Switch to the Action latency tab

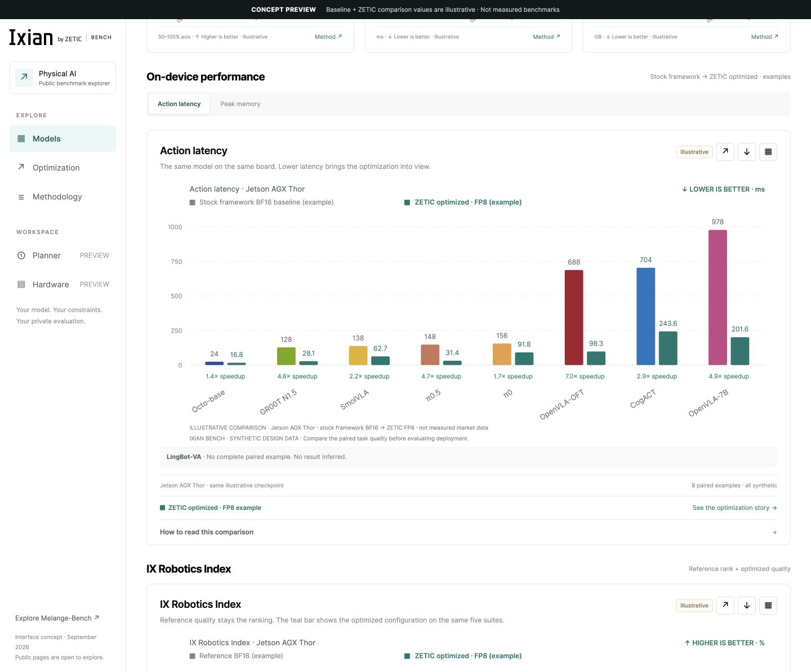pyautogui.click(x=179, y=104)
